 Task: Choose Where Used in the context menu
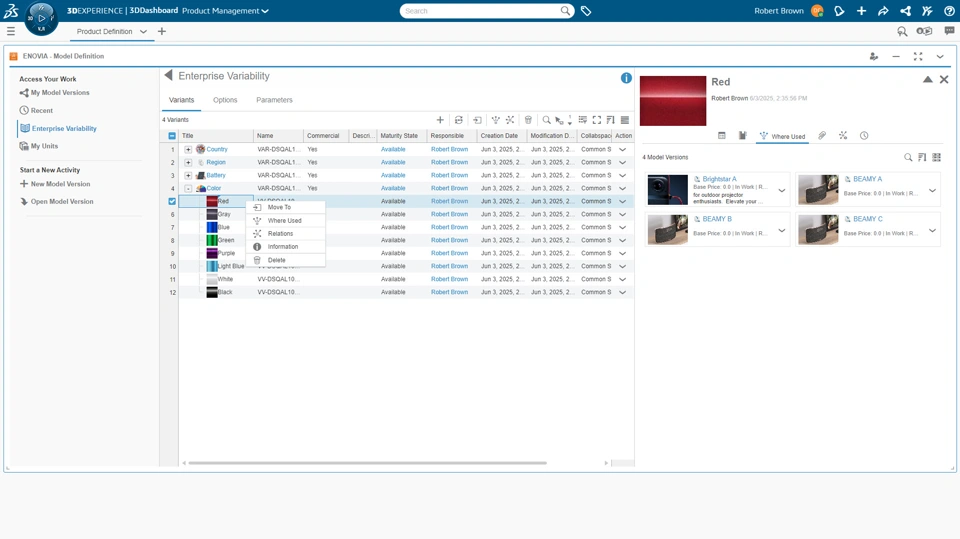point(285,220)
